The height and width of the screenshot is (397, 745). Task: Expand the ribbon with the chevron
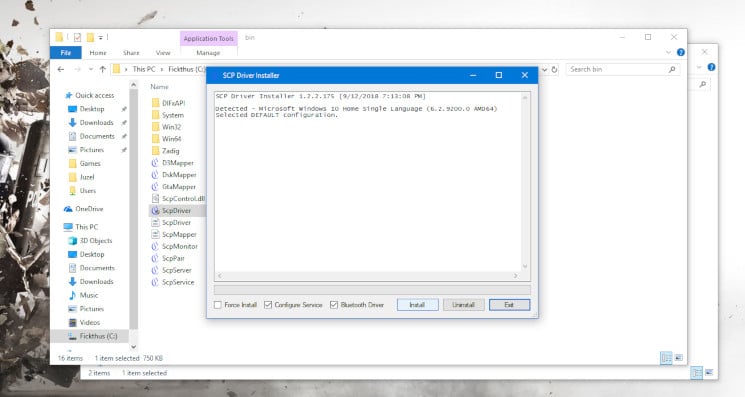coord(669,52)
